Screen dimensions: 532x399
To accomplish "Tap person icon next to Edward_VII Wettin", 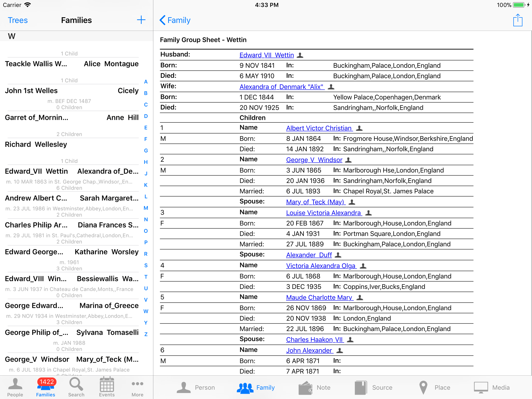I will (300, 55).
